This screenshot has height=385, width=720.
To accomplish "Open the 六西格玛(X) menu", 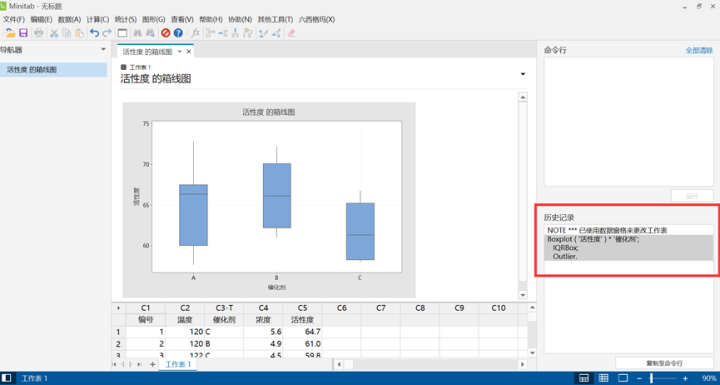I will tap(317, 19).
